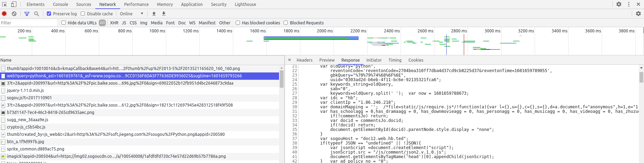Select the All filter type
644x163 pixels.
(102, 23)
